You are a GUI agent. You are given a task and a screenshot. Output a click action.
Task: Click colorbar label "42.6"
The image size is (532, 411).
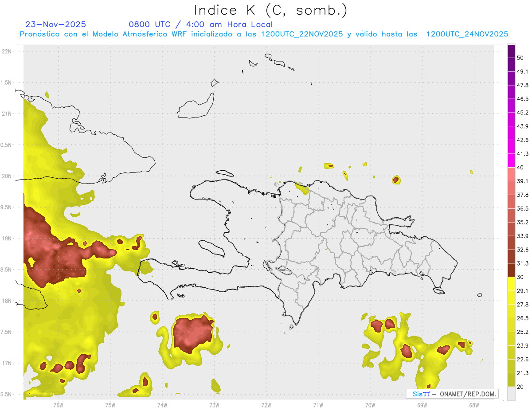coord(523,141)
